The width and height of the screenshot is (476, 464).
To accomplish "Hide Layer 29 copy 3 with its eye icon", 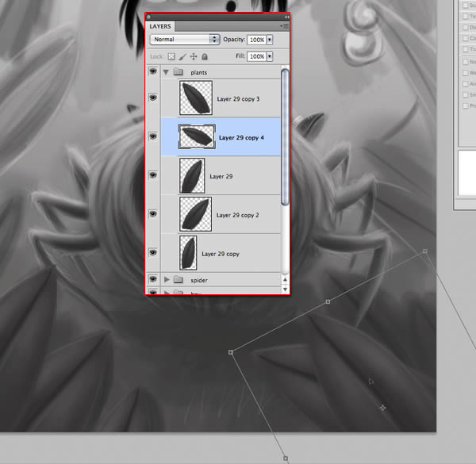I will click(153, 98).
